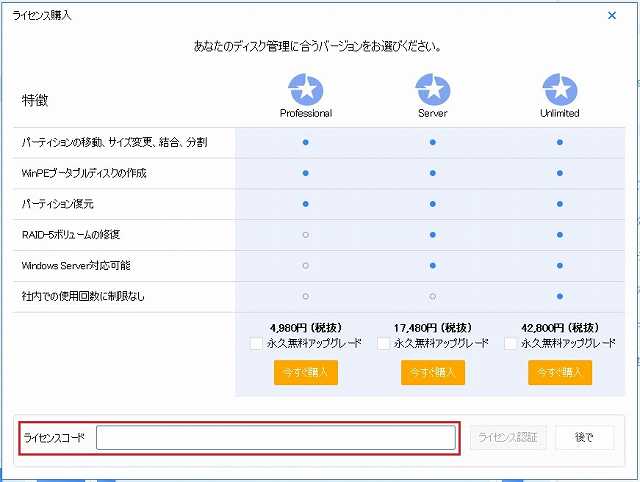
Task: Click Unlimited's dot for Windows Server row
Action: pos(560,266)
